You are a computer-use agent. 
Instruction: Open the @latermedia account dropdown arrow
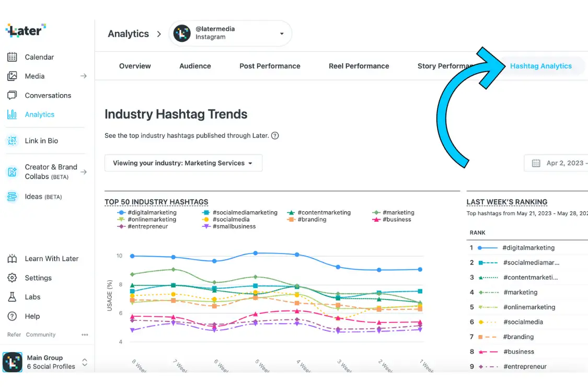pos(282,34)
